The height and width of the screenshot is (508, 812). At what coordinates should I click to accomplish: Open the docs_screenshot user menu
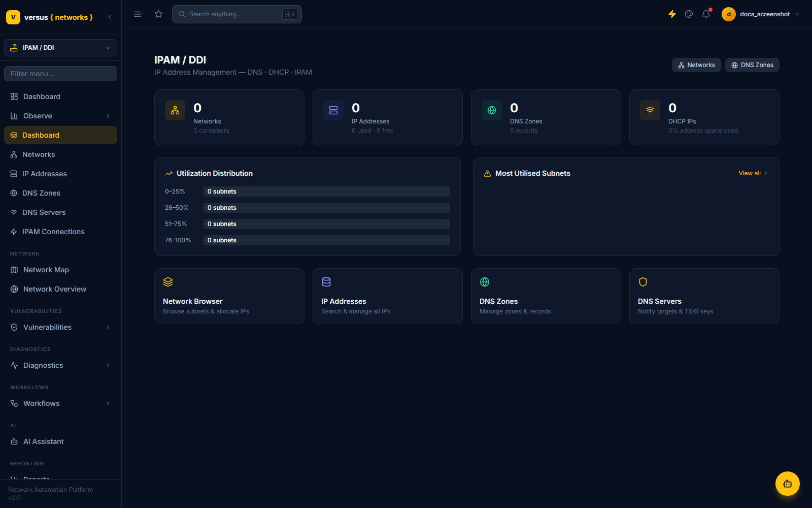tap(760, 14)
